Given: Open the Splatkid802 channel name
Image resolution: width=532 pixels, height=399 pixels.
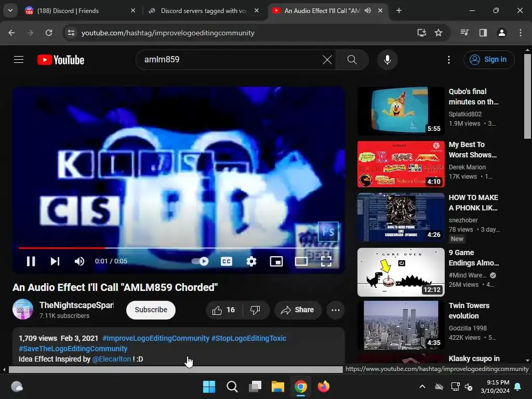Looking at the screenshot, I should click(465, 114).
